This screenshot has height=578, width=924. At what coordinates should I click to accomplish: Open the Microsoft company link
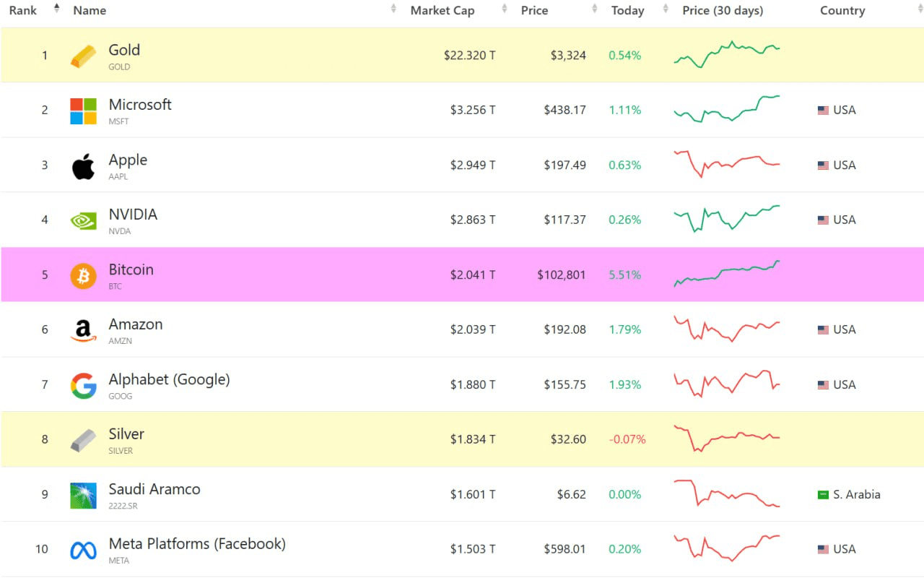tap(140, 105)
